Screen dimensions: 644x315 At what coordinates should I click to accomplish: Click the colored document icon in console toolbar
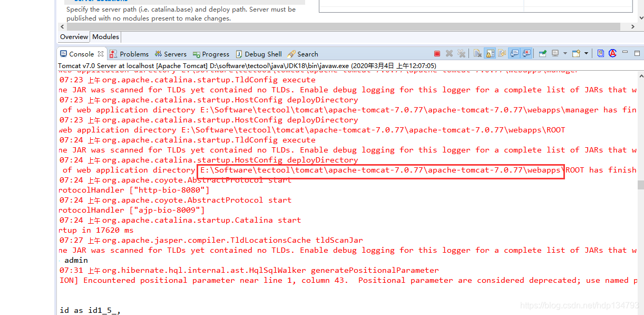point(601,53)
